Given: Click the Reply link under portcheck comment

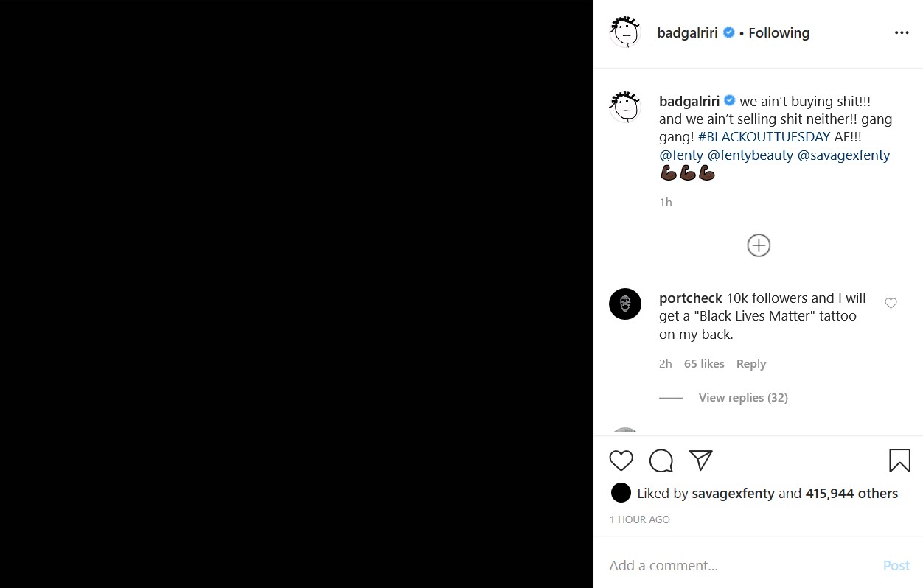Looking at the screenshot, I should pyautogui.click(x=751, y=364).
